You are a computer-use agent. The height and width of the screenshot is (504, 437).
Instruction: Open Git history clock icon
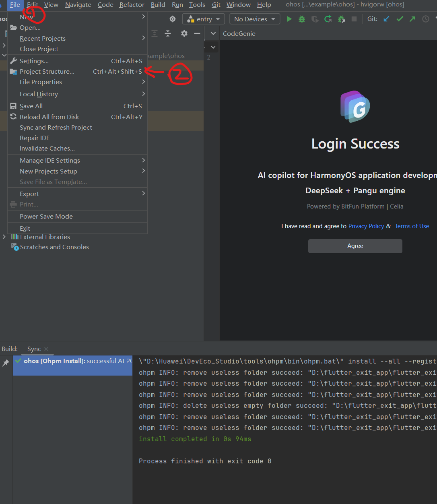point(425,19)
